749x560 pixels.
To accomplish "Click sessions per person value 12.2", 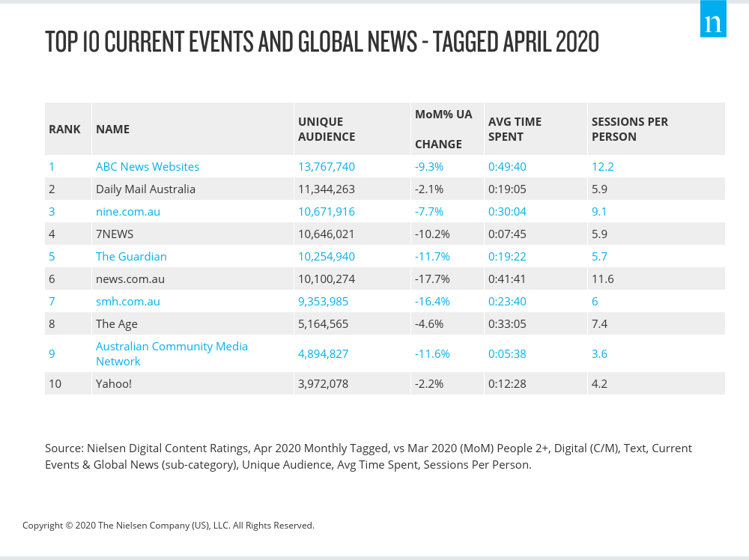I will [x=602, y=167].
